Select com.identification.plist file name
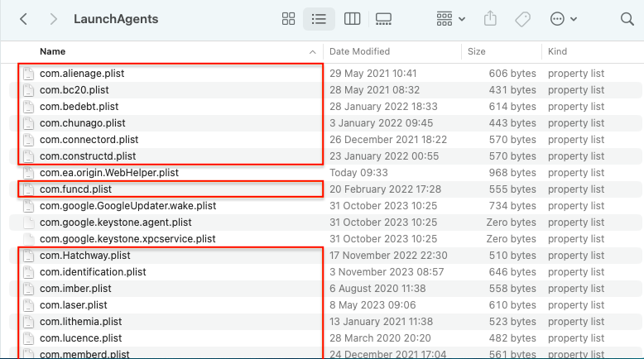 (93, 272)
